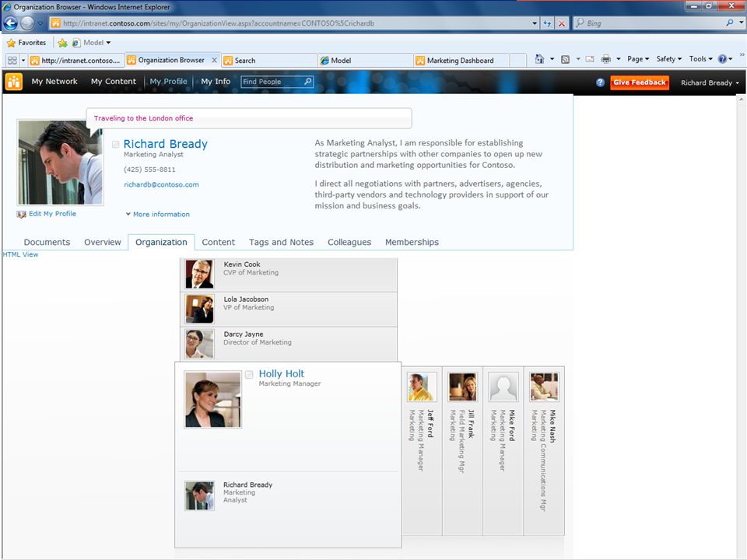Viewport: 747px width, 560px height.
Task: Click the Find People search magnifier
Action: (x=308, y=82)
